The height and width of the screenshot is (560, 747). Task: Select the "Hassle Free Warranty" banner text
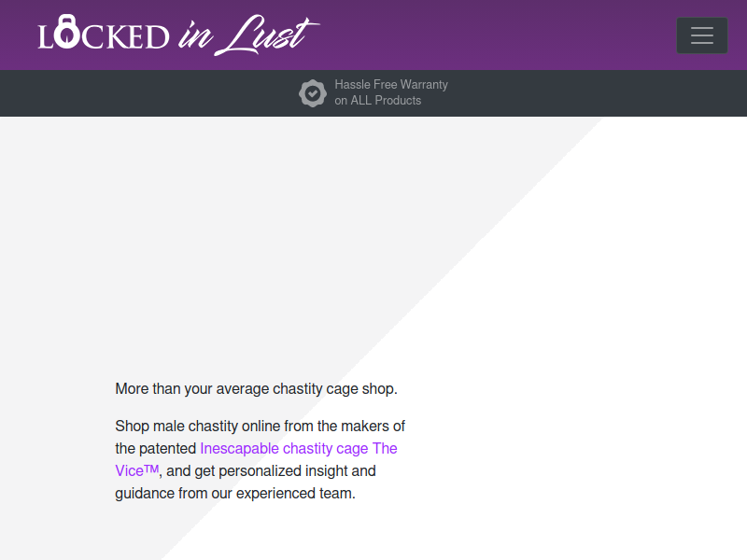391,84
